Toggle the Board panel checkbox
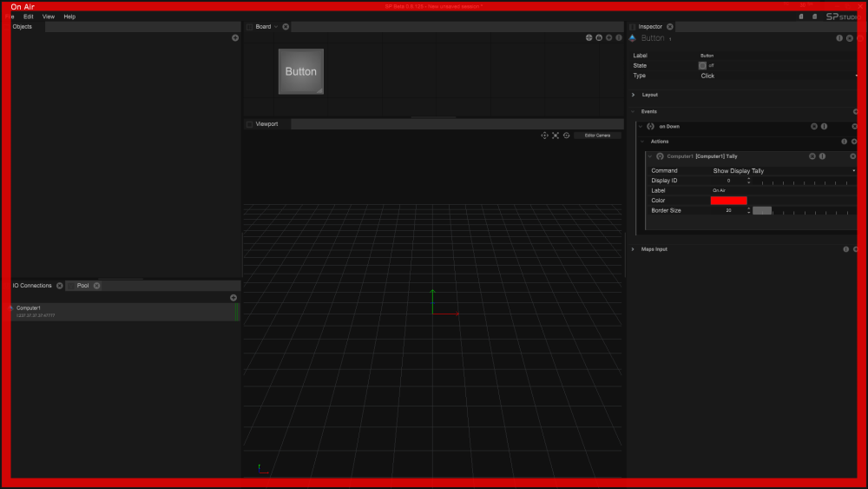 250,27
